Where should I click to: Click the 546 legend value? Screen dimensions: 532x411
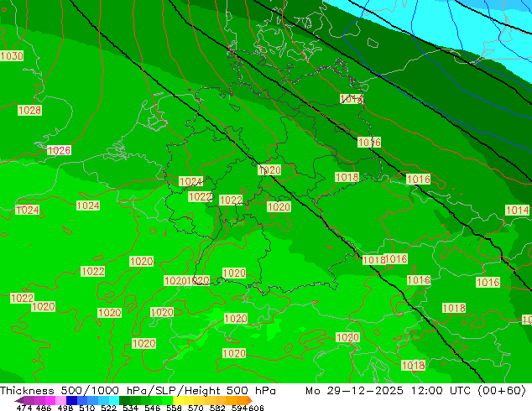(152, 408)
